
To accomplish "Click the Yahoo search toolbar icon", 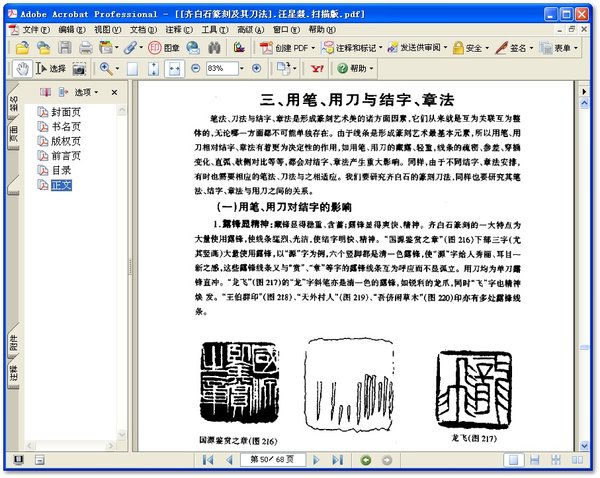I will (317, 68).
